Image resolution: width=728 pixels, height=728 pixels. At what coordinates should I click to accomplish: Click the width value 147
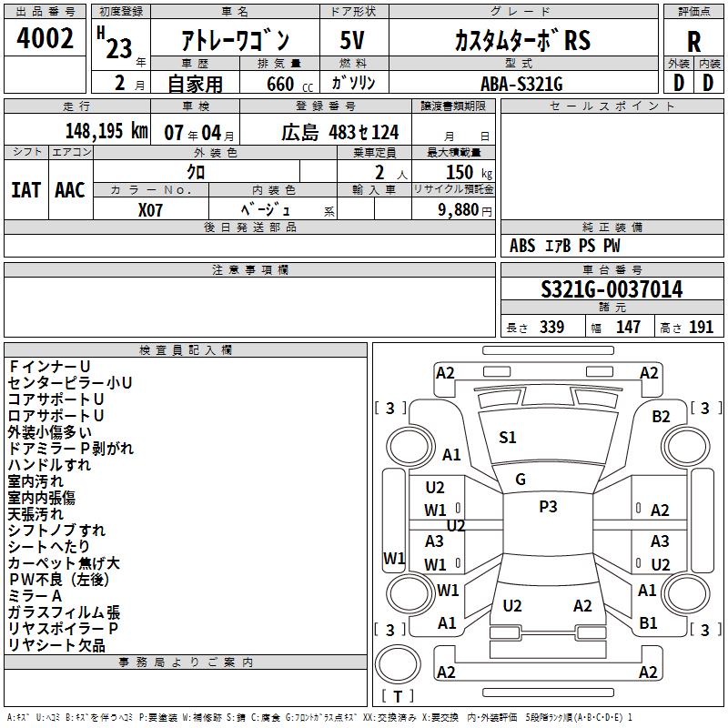tap(628, 328)
